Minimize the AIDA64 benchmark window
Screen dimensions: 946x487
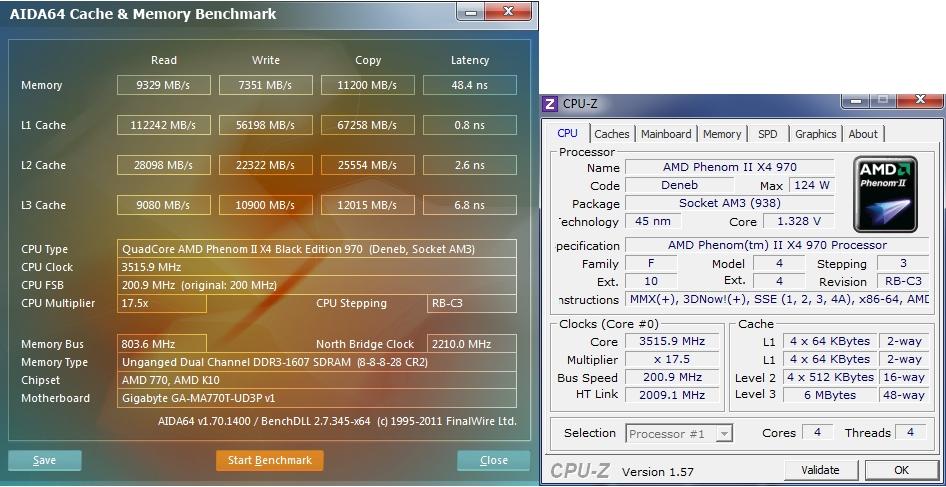point(472,12)
